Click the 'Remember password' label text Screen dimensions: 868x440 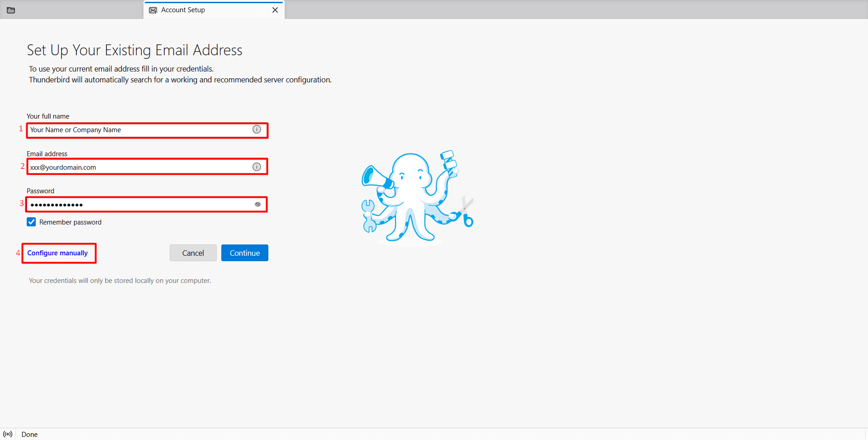[x=70, y=222]
